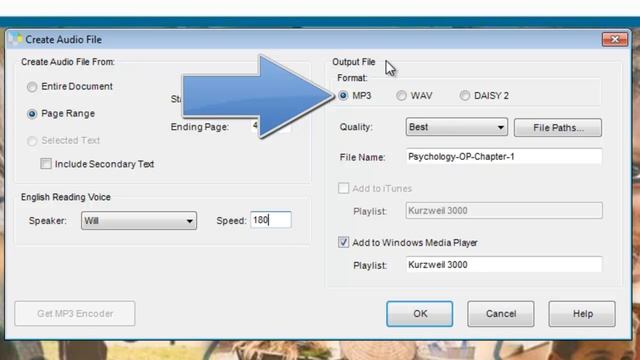Screen dimensions: 640x360
Task: Open the Quality dropdown set to Best
Action: click(456, 127)
